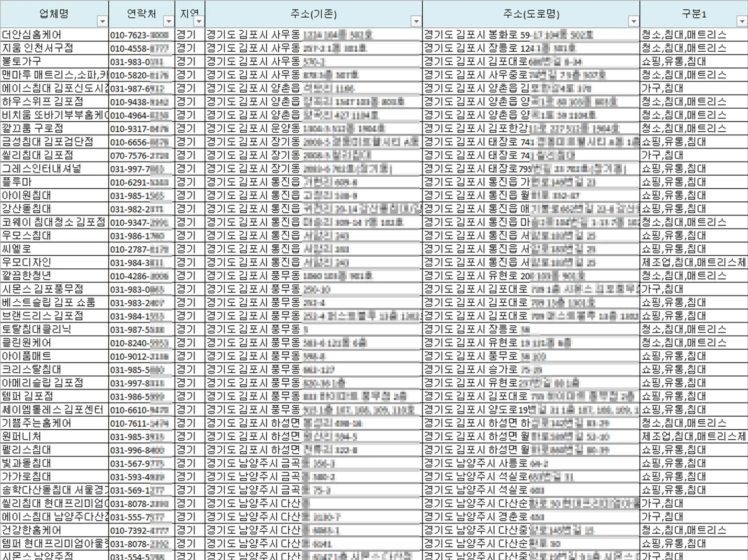Select the 금성침대 김포검단점 cell
The width and height of the screenshot is (748, 560).
click(x=54, y=142)
